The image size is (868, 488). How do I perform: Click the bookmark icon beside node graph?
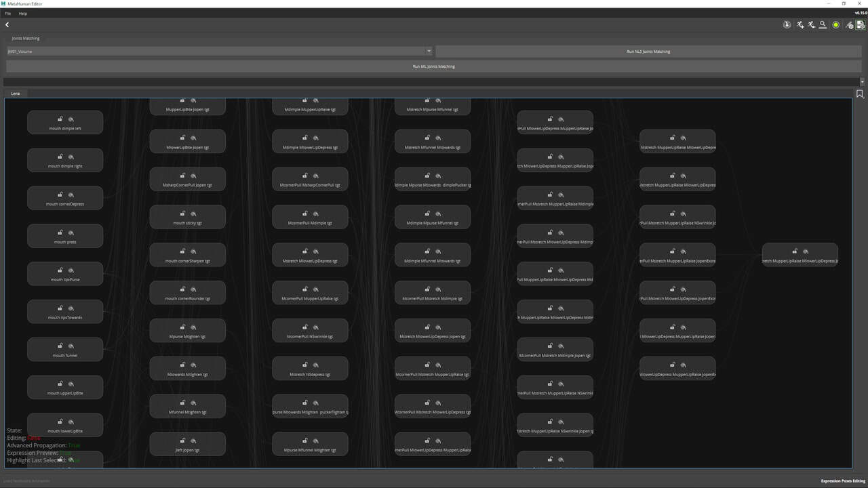coord(860,94)
